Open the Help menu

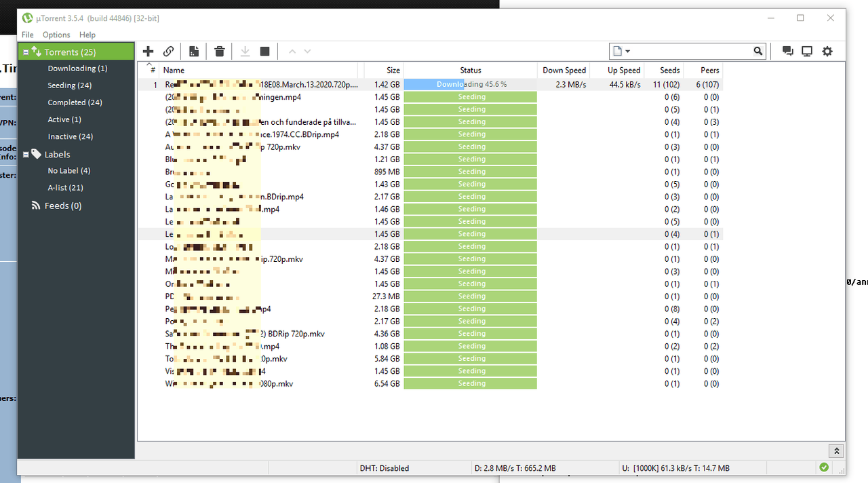(x=87, y=35)
